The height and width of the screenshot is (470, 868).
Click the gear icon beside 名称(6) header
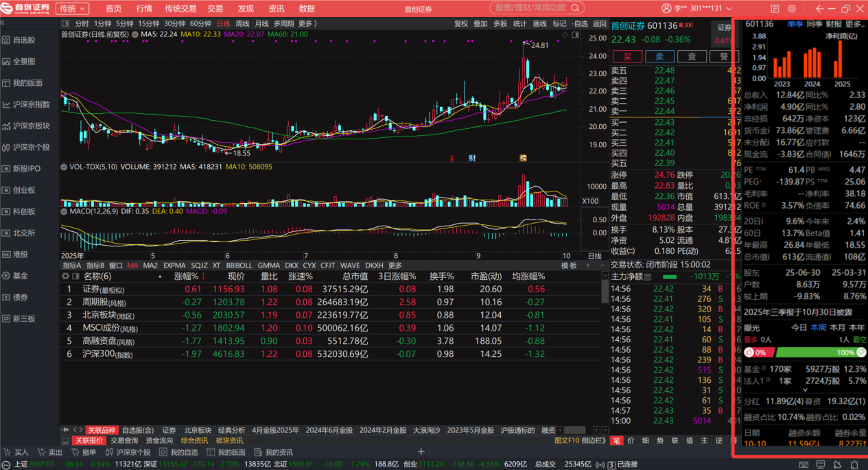[x=67, y=277]
